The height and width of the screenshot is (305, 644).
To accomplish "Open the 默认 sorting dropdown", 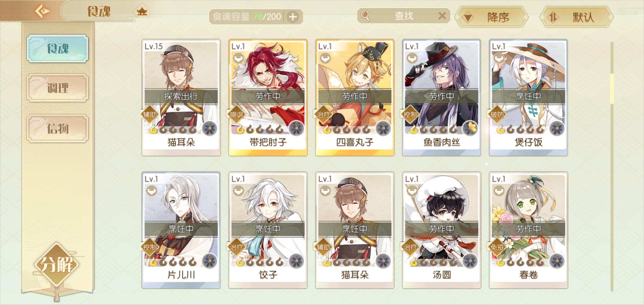I will 576,18.
